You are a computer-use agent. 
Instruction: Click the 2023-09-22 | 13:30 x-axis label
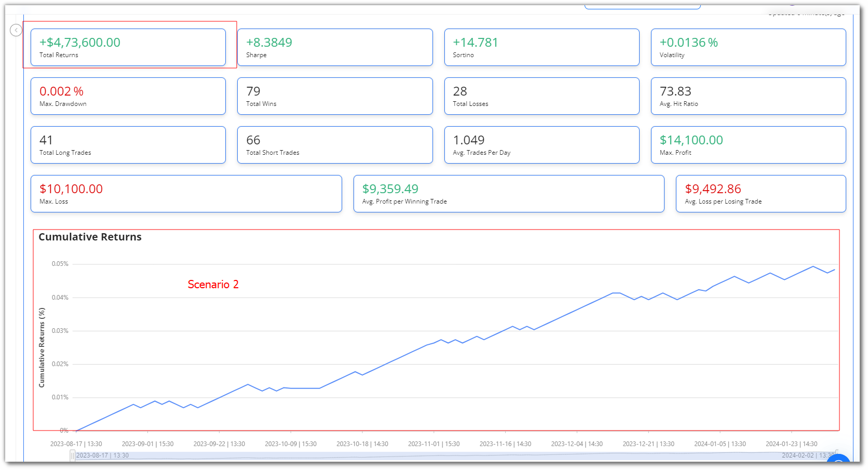coord(219,444)
